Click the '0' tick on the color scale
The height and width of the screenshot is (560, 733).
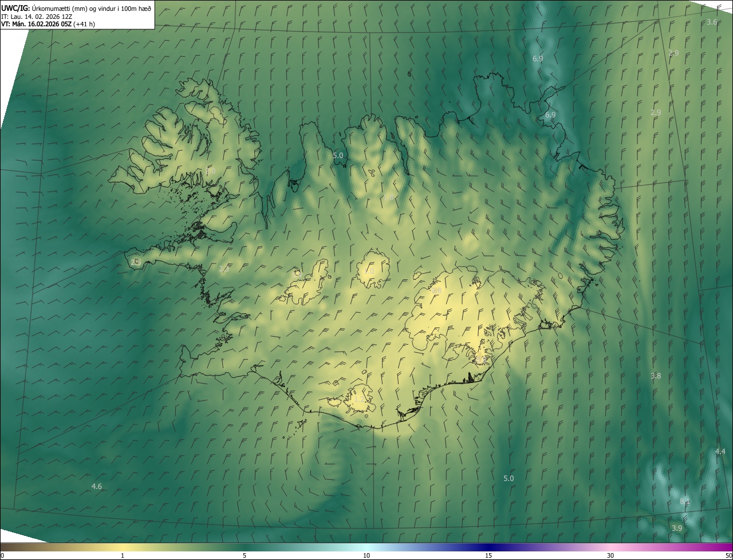(2, 555)
